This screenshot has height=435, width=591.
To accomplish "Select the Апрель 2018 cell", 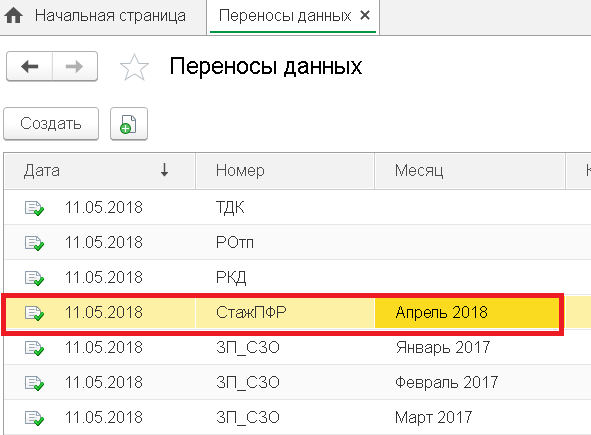I will point(466,313).
